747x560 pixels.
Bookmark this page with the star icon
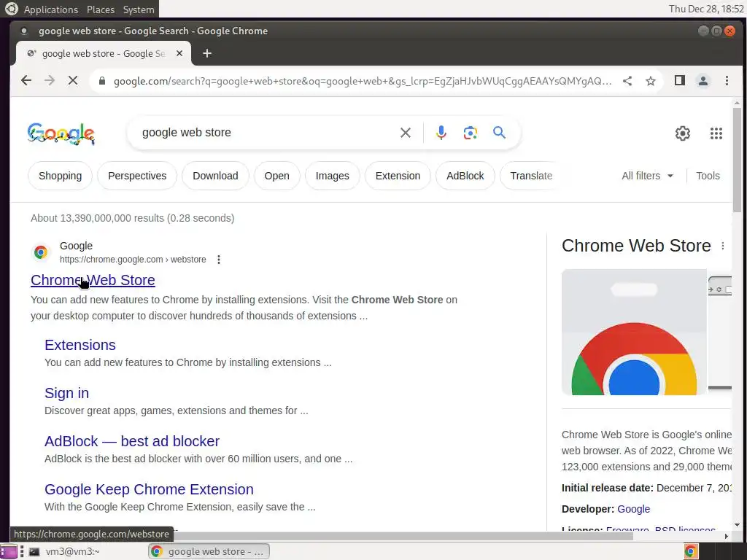pos(650,81)
